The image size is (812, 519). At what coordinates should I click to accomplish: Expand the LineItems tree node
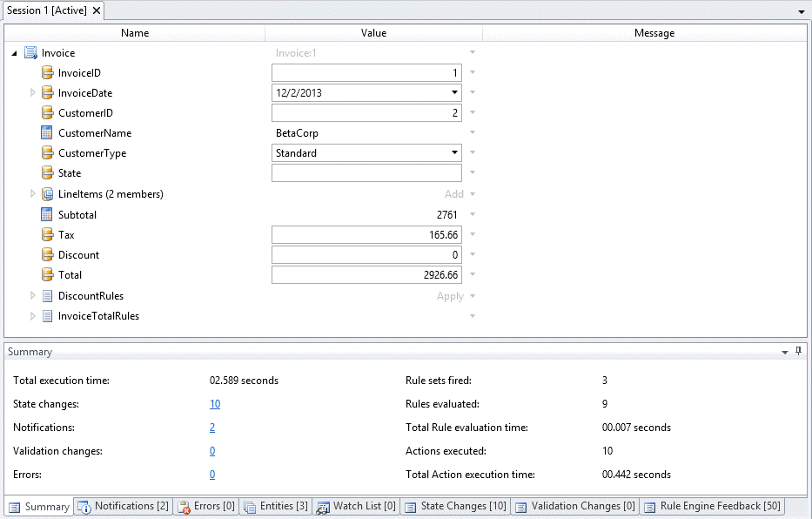coord(33,194)
